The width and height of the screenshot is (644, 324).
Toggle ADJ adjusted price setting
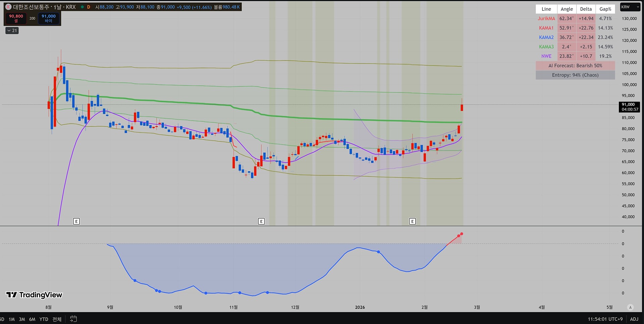tap(634, 319)
